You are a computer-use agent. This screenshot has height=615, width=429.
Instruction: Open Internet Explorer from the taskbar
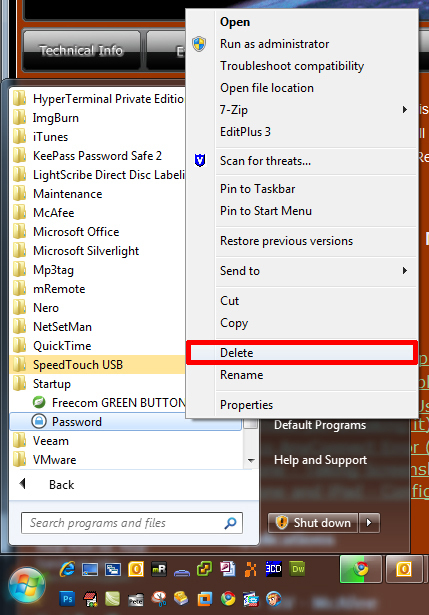click(x=67, y=568)
